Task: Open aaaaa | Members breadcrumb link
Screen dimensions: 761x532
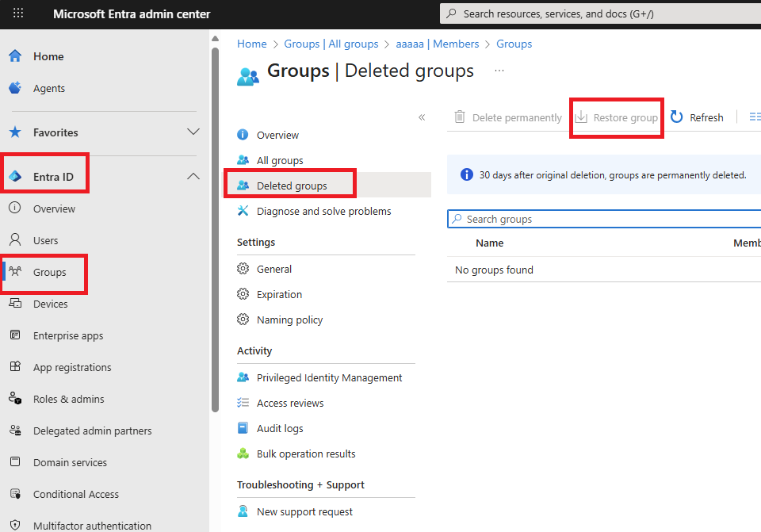Action: click(438, 44)
